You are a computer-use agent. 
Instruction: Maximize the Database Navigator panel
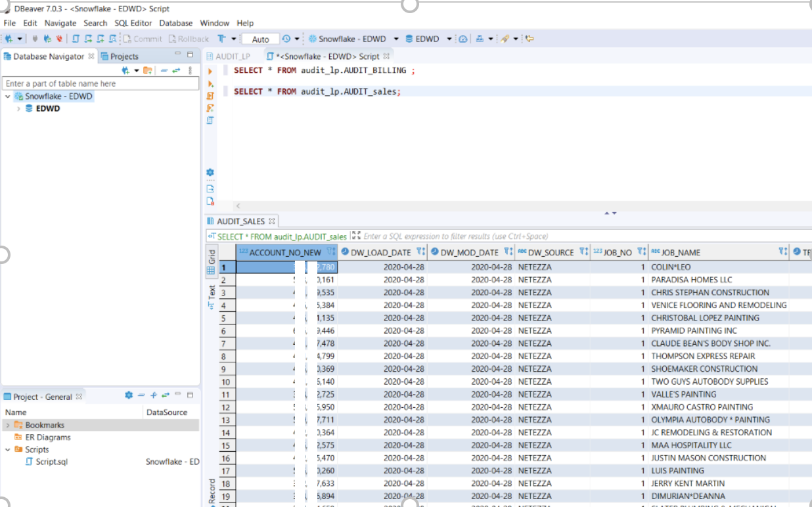pyautogui.click(x=191, y=55)
